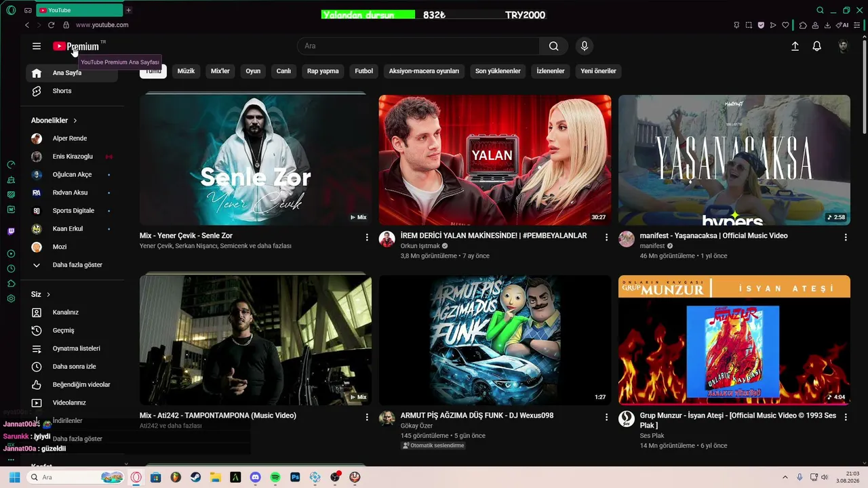
Task: Take a snapshot with the browser snapshot icon
Action: click(x=749, y=25)
